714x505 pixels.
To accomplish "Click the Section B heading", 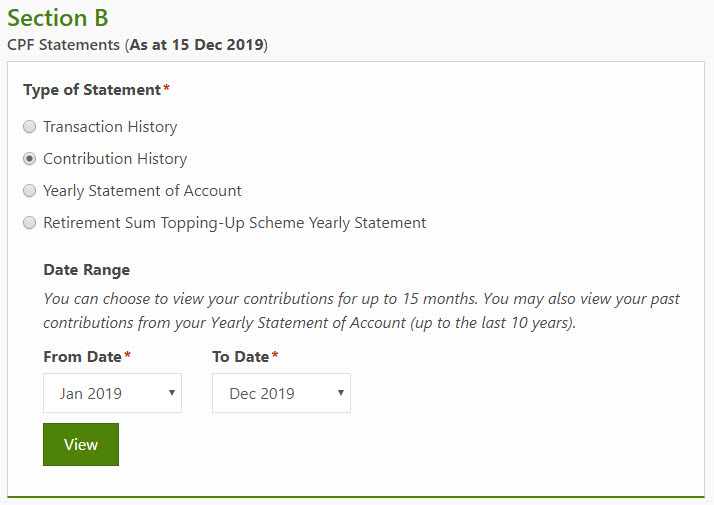I will [58, 18].
